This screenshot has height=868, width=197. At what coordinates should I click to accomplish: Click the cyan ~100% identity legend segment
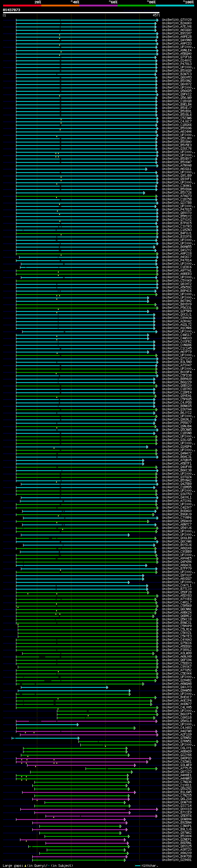coord(175,6)
